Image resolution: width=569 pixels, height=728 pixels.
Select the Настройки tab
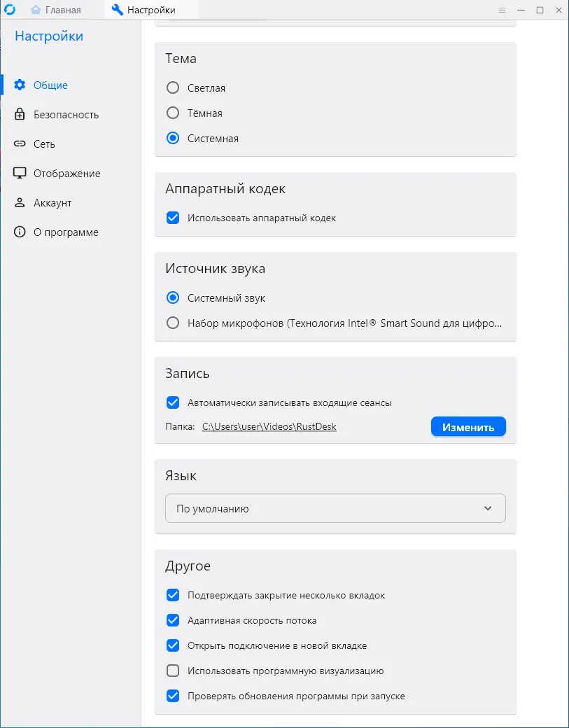pos(143,10)
